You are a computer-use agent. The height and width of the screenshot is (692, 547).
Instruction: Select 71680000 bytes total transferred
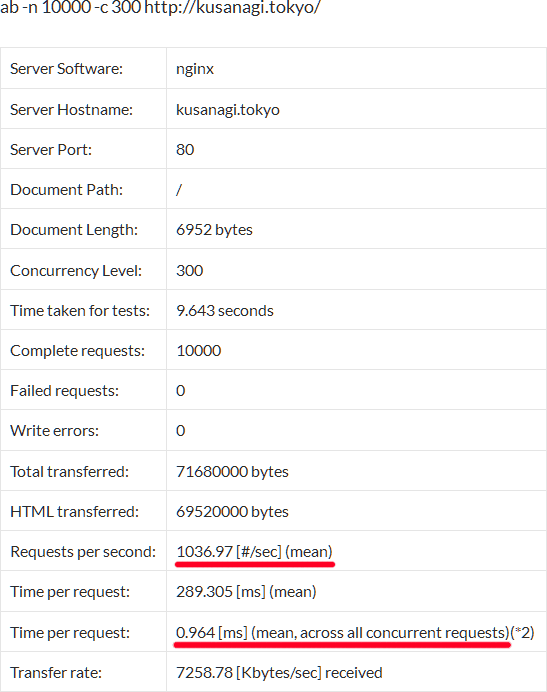(232, 472)
